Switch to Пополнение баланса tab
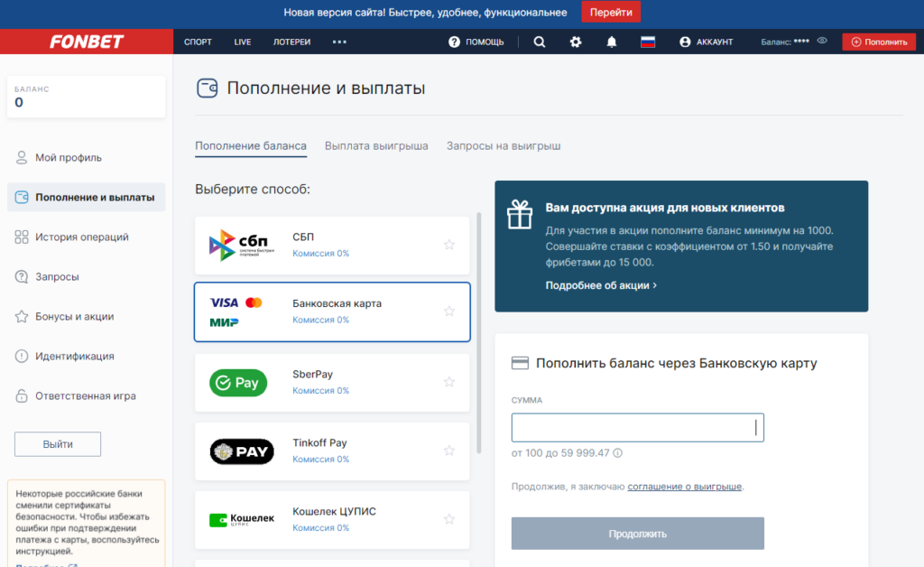 [251, 145]
